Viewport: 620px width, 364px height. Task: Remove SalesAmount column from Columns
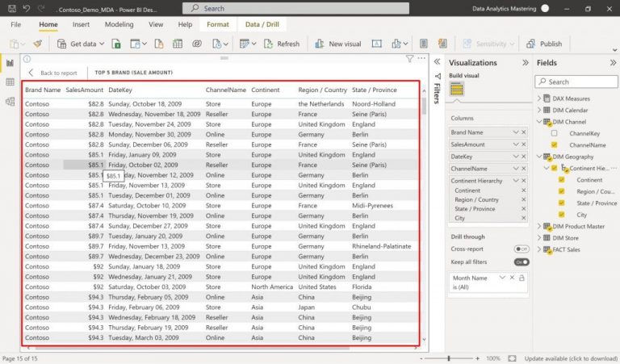523,144
